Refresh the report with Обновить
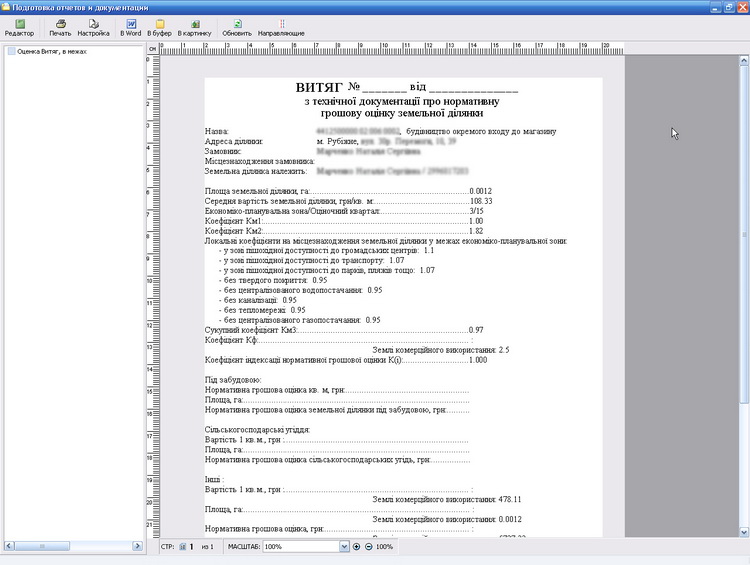Image resolution: width=750 pixels, height=565 pixels. click(x=237, y=28)
